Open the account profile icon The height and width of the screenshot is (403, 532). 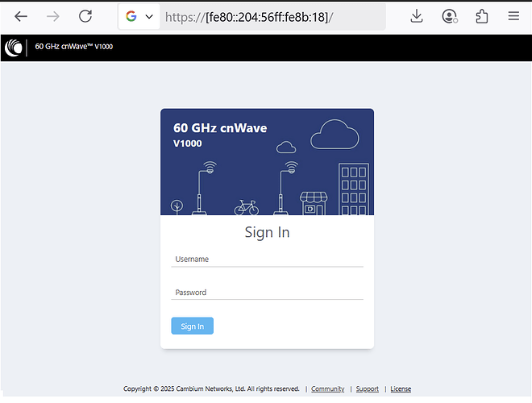(x=450, y=16)
